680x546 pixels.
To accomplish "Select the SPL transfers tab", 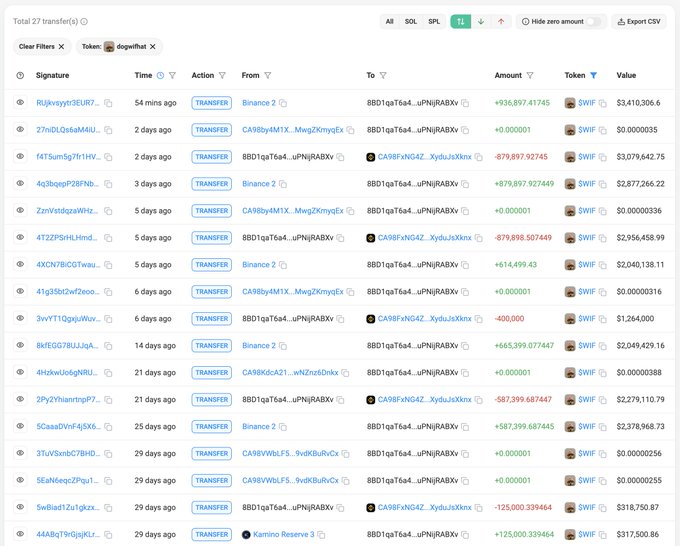I will click(x=434, y=21).
